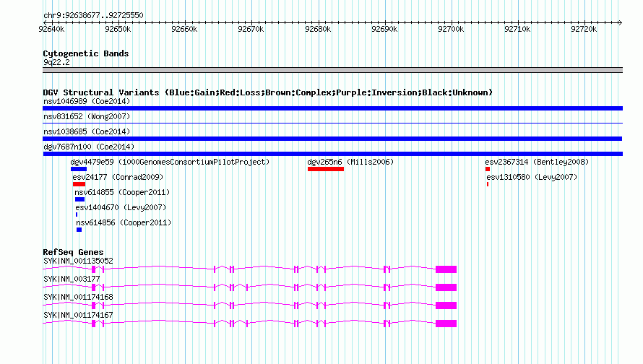
Task: Click the 92640k ruler tick label
Action: click(x=52, y=29)
